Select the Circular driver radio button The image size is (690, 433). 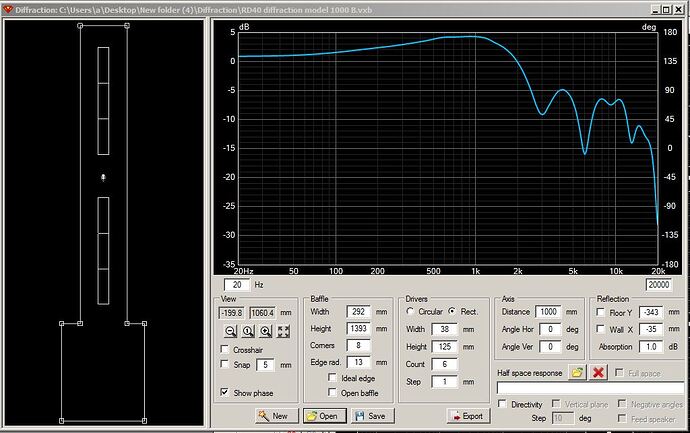pos(410,311)
